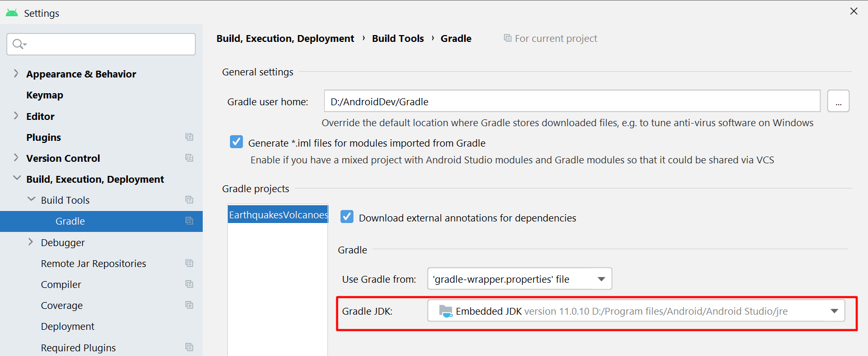The width and height of the screenshot is (868, 356).
Task: Click project-level icon next to Remote Jar Repositories
Action: click(x=189, y=263)
